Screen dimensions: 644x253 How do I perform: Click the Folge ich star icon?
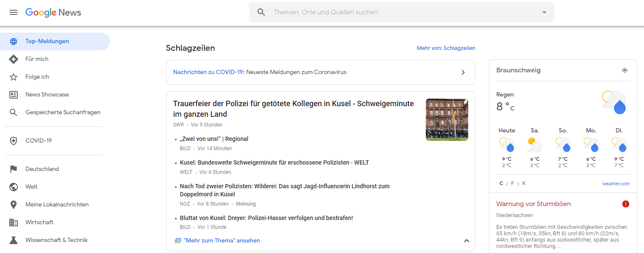coord(14,77)
